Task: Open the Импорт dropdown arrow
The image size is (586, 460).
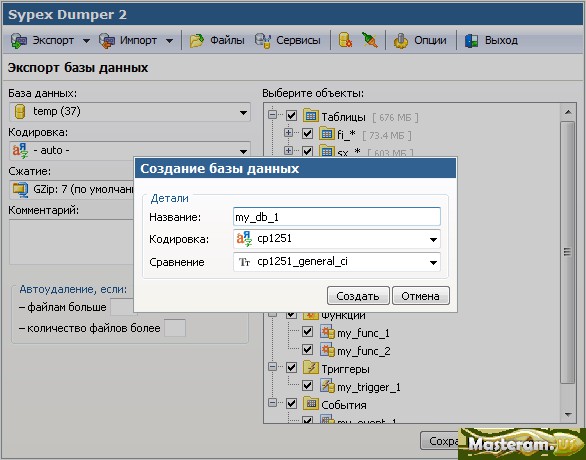Action: point(169,41)
